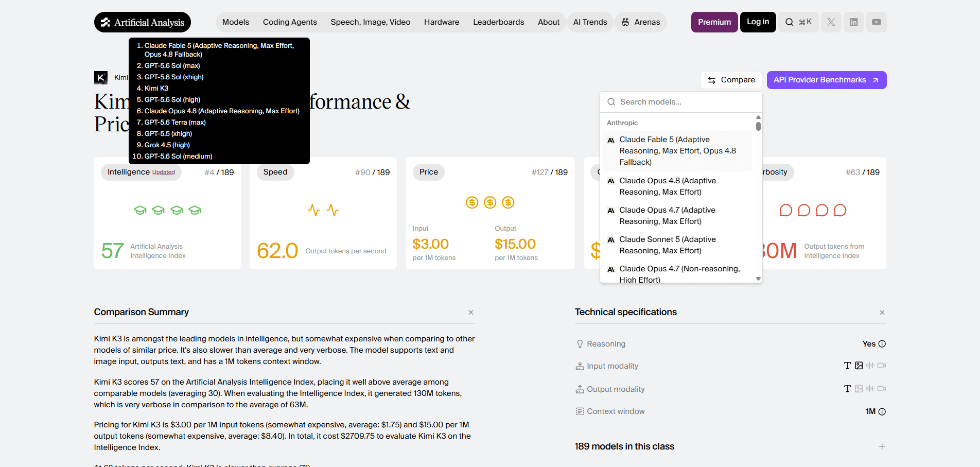The width and height of the screenshot is (980, 467).
Task: Open the Coding Agents menu
Action: [290, 22]
